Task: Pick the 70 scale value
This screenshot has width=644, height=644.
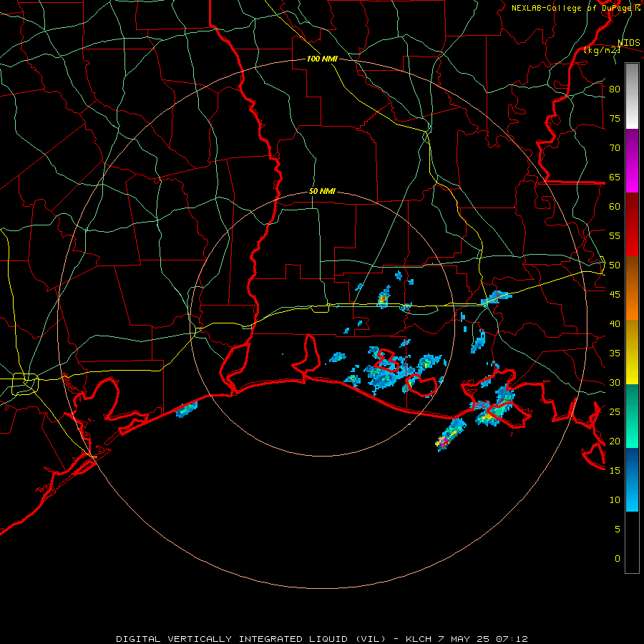Action: 615,148
